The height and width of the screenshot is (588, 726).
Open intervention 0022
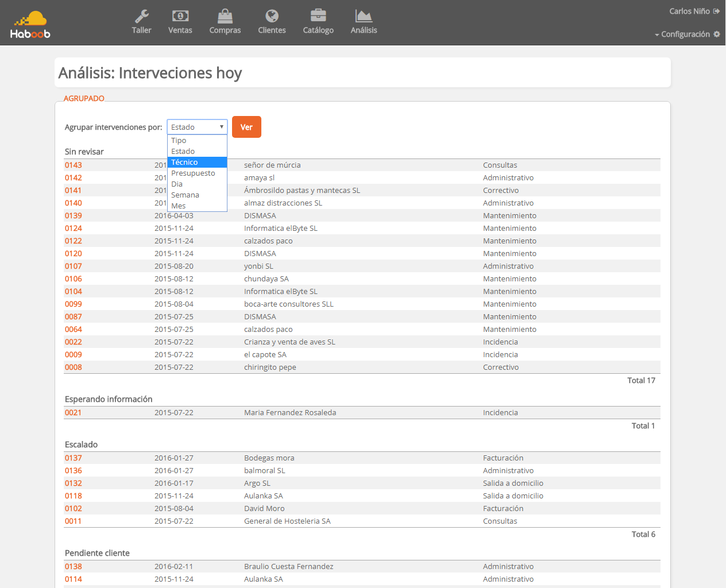[74, 342]
